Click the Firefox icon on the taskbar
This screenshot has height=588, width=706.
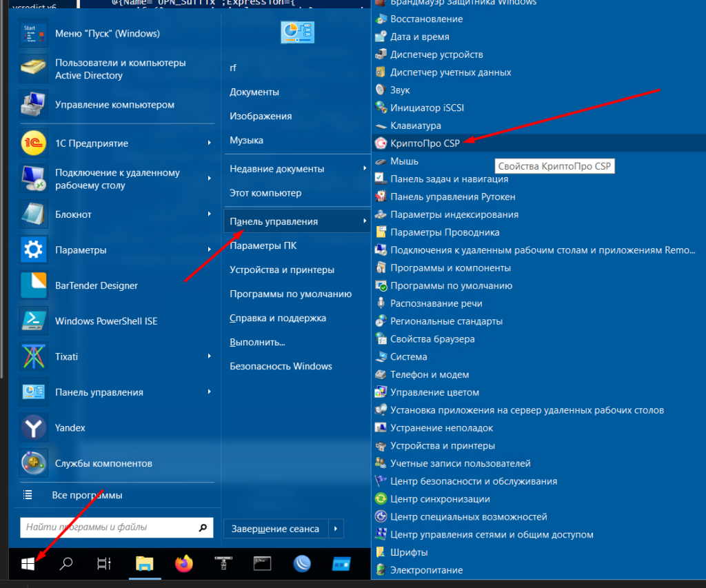click(x=183, y=564)
